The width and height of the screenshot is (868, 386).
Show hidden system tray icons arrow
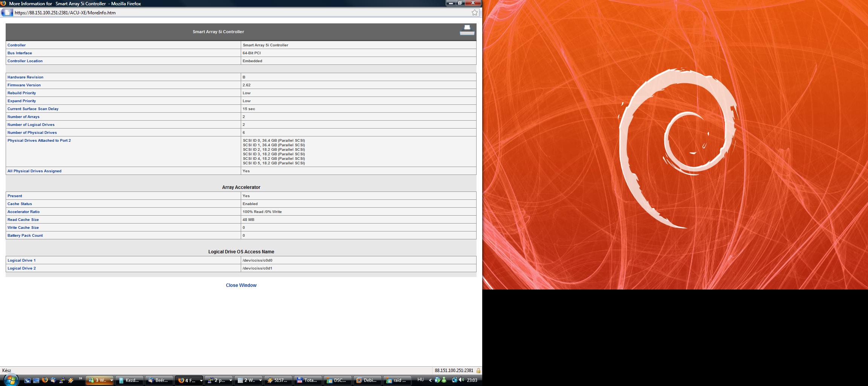tap(430, 380)
